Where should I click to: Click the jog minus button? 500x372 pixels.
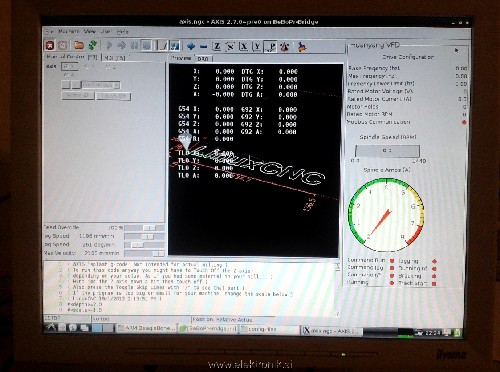click(x=66, y=85)
